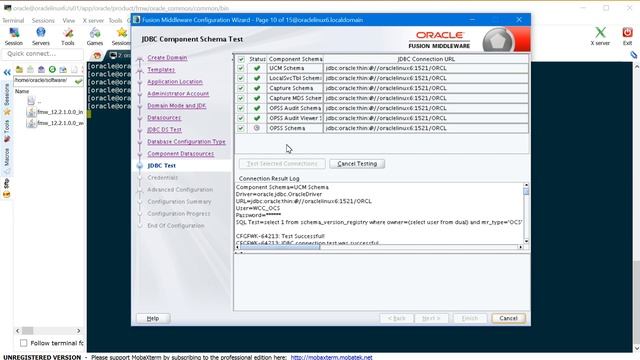Click the wizard Cancel button
The image size is (640, 360).
[x=508, y=318]
